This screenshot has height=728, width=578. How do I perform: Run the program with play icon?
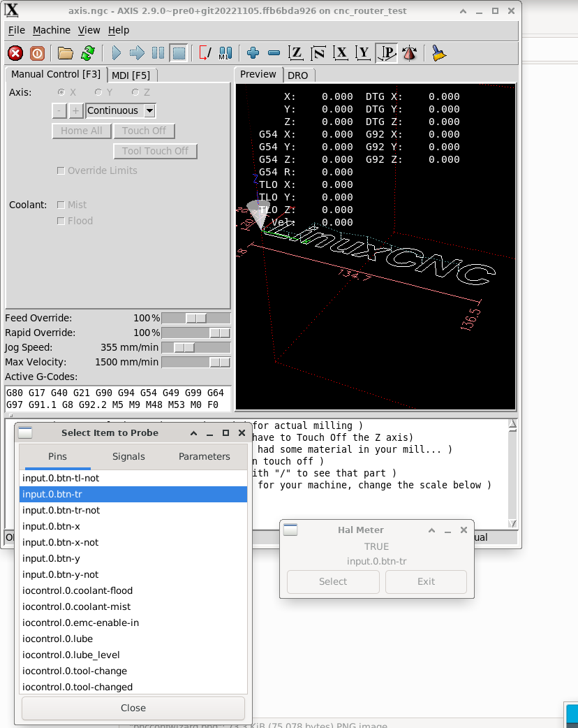click(116, 53)
